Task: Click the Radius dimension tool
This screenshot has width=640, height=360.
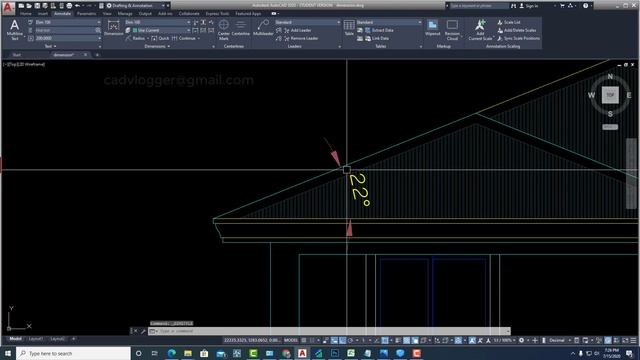Action: click(x=135, y=38)
